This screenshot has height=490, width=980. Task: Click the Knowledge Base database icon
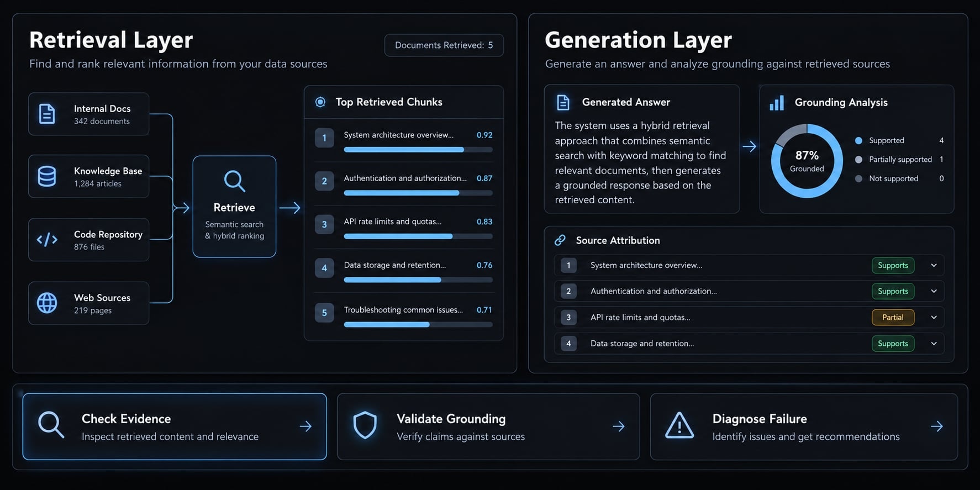[x=47, y=176]
